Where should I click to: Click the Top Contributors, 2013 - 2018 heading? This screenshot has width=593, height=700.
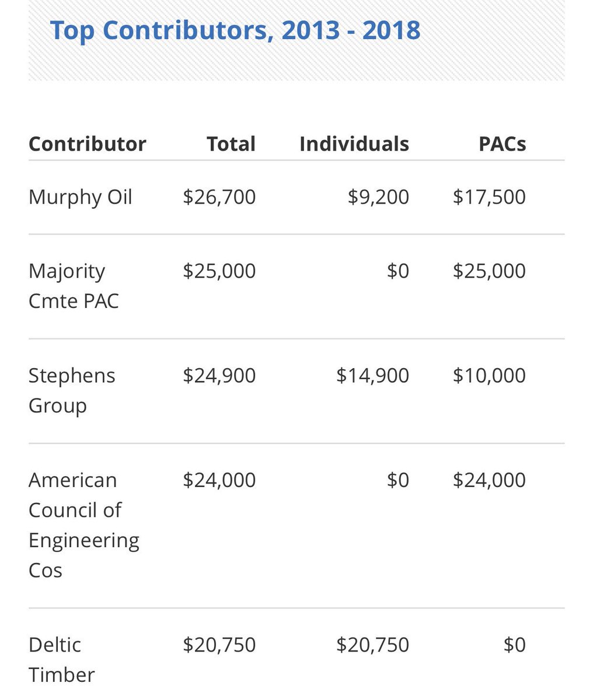235,30
